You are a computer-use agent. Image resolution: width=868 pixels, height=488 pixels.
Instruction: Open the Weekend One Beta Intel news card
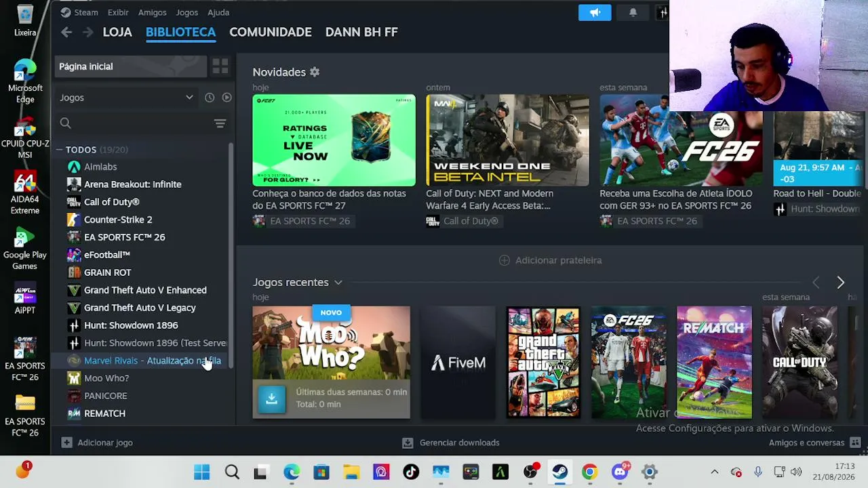(507, 140)
